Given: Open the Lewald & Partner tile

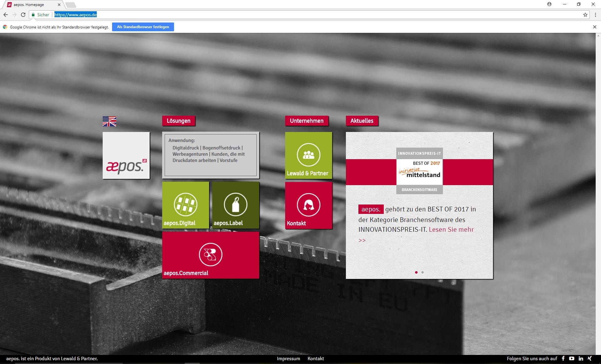Looking at the screenshot, I should pyautogui.click(x=308, y=155).
